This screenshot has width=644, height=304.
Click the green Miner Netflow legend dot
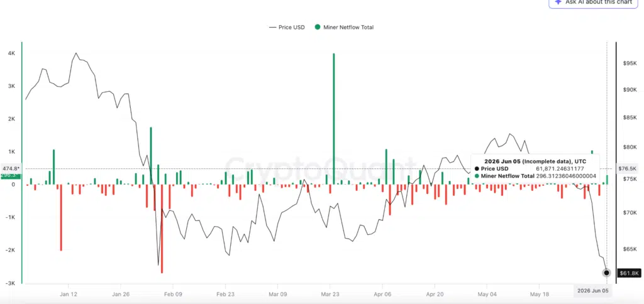(x=318, y=27)
